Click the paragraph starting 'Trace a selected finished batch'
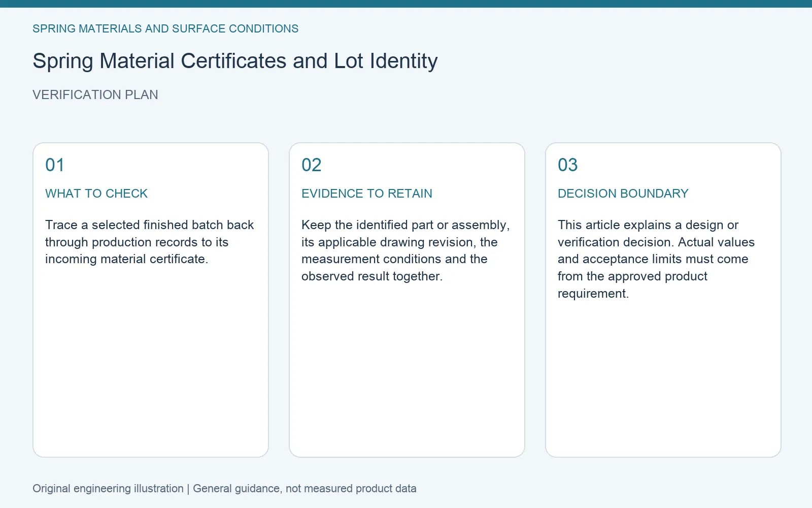Viewport: 812px width, 508px height. (x=150, y=242)
